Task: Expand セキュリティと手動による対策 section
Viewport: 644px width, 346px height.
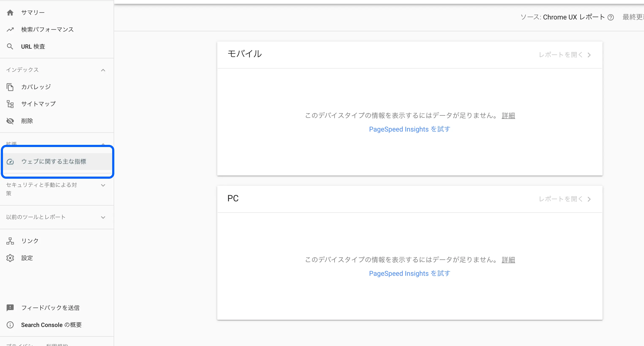Action: 103,185
